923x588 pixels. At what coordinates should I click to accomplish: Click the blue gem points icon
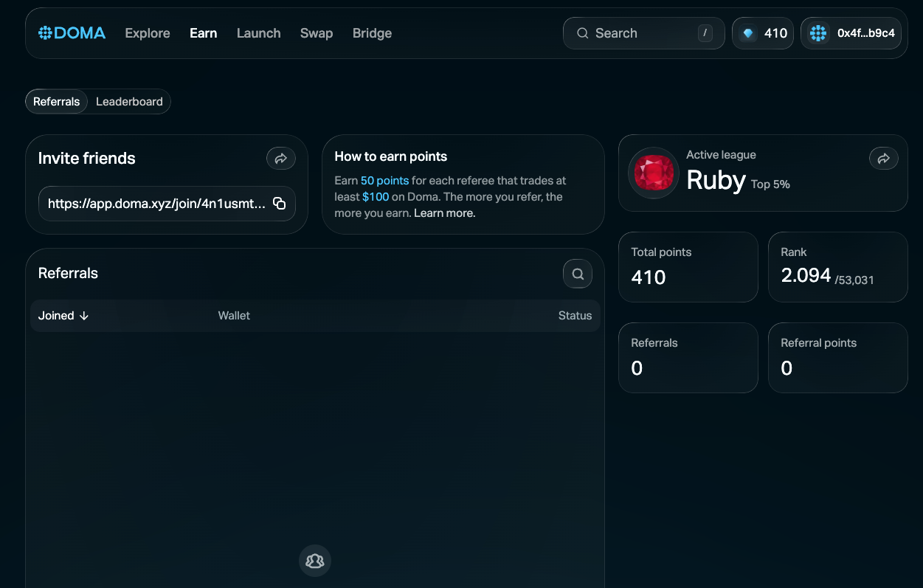click(x=748, y=33)
